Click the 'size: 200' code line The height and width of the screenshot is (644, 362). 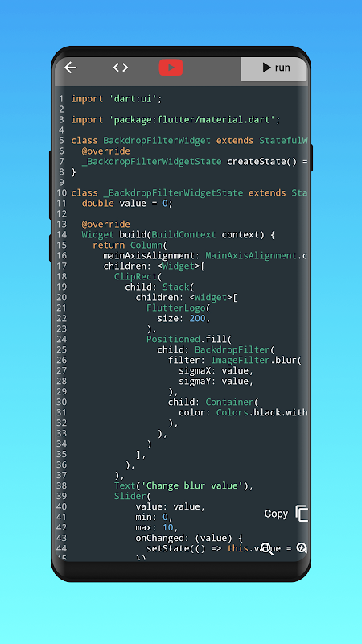pos(183,318)
